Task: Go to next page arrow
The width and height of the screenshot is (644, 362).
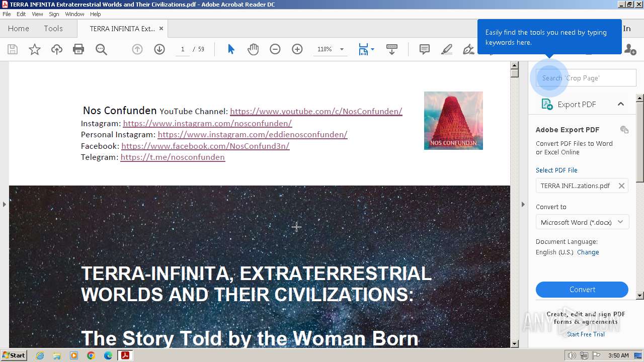Action: pyautogui.click(x=159, y=49)
